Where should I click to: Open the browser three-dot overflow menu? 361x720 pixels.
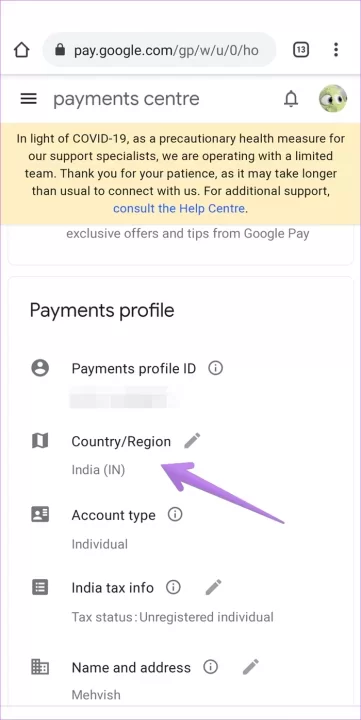[x=336, y=50]
